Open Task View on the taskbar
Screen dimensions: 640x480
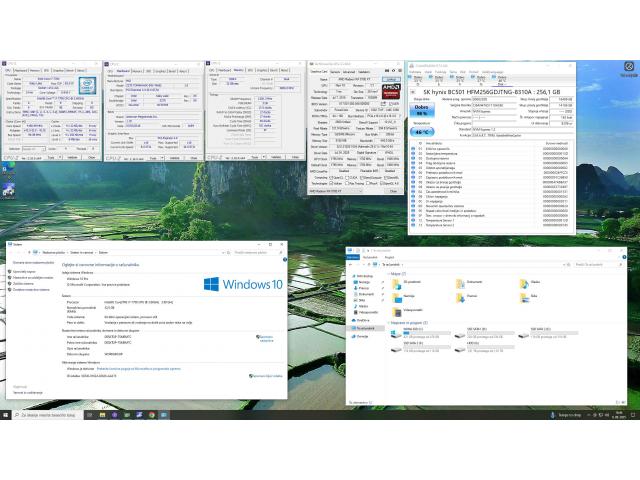pos(89,415)
